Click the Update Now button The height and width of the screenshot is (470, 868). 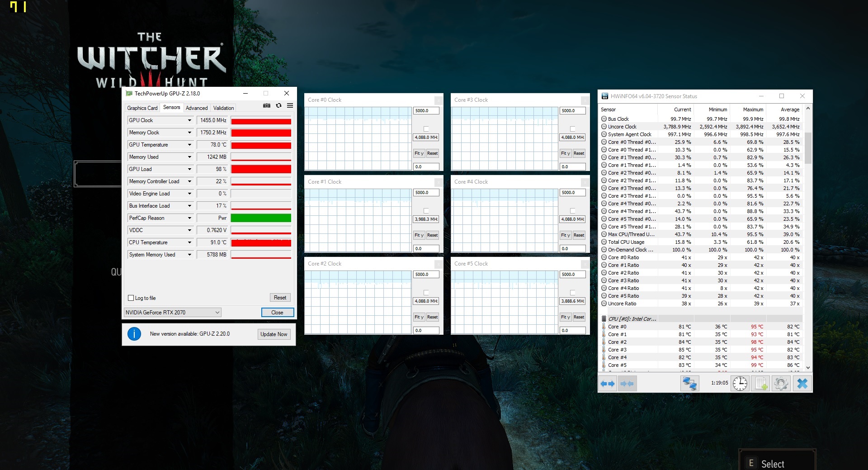(x=274, y=334)
